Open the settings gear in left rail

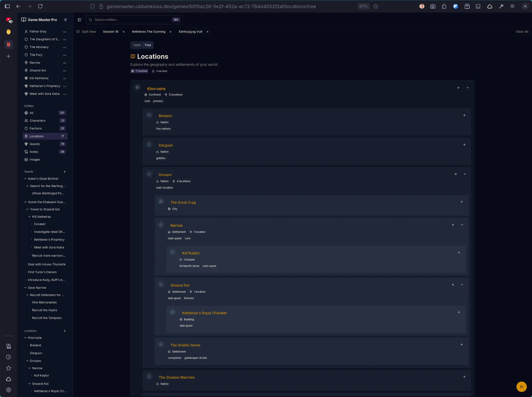(x=9, y=390)
